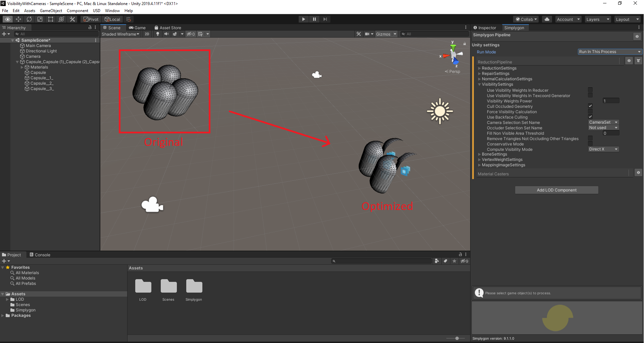644x343 pixels.
Task: Select the Rect Transform tool
Action: coord(51,19)
